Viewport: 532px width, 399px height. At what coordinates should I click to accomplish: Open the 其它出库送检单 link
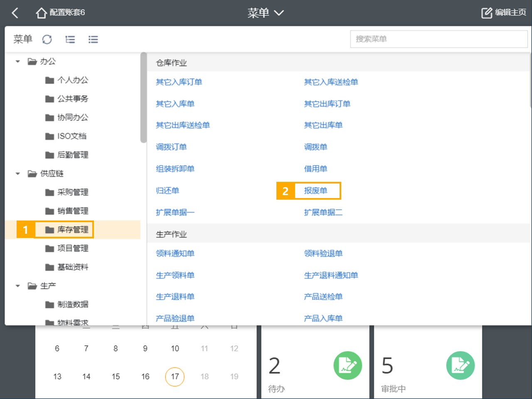[183, 126]
